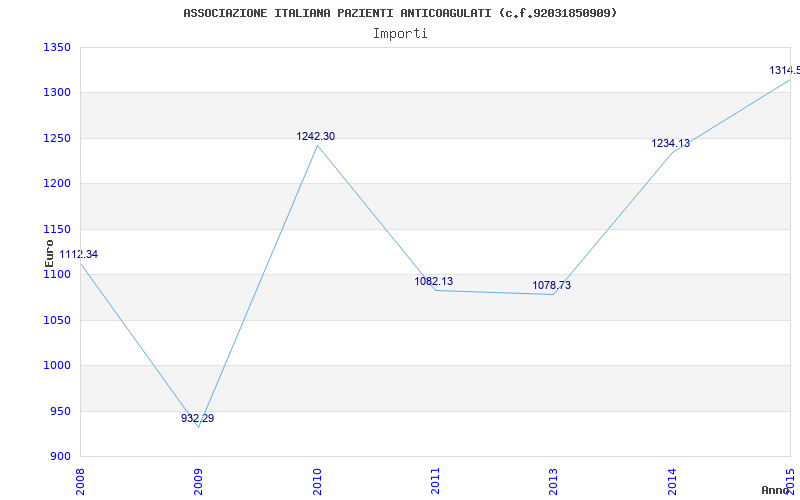Click the Euro y-axis title
The width and height of the screenshot is (800, 500).
click(x=49, y=253)
